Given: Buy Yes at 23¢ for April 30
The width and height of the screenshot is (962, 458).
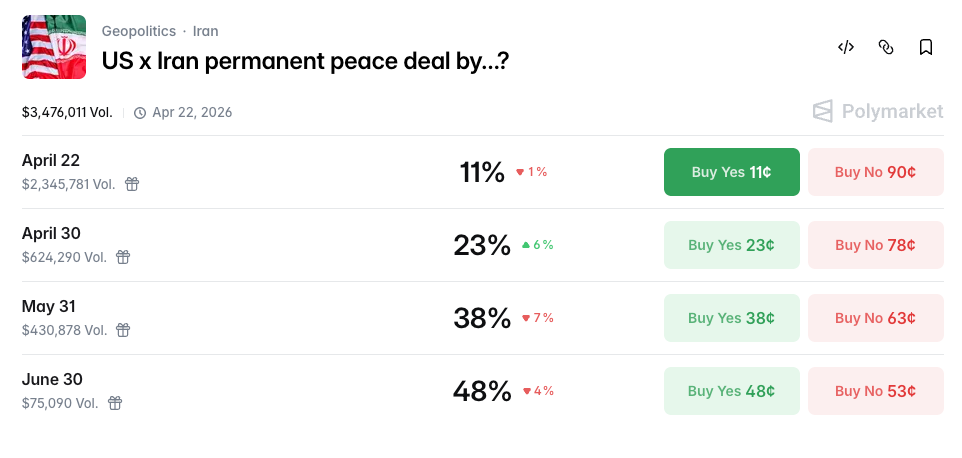Looking at the screenshot, I should click(x=731, y=245).
